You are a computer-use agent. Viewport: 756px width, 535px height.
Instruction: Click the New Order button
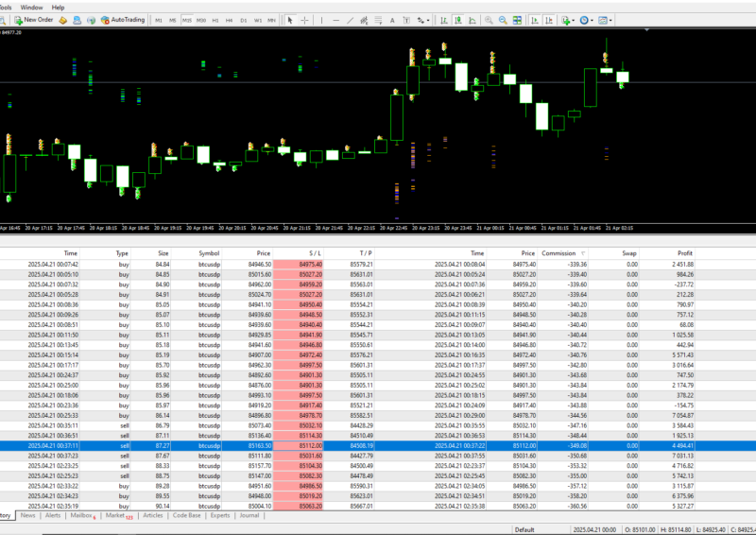click(x=33, y=19)
